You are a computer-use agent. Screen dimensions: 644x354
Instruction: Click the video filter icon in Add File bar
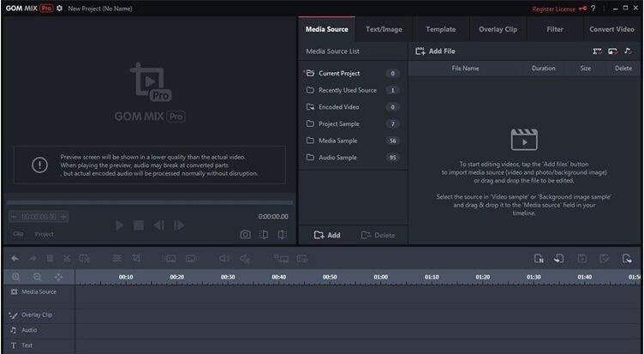coord(597,51)
